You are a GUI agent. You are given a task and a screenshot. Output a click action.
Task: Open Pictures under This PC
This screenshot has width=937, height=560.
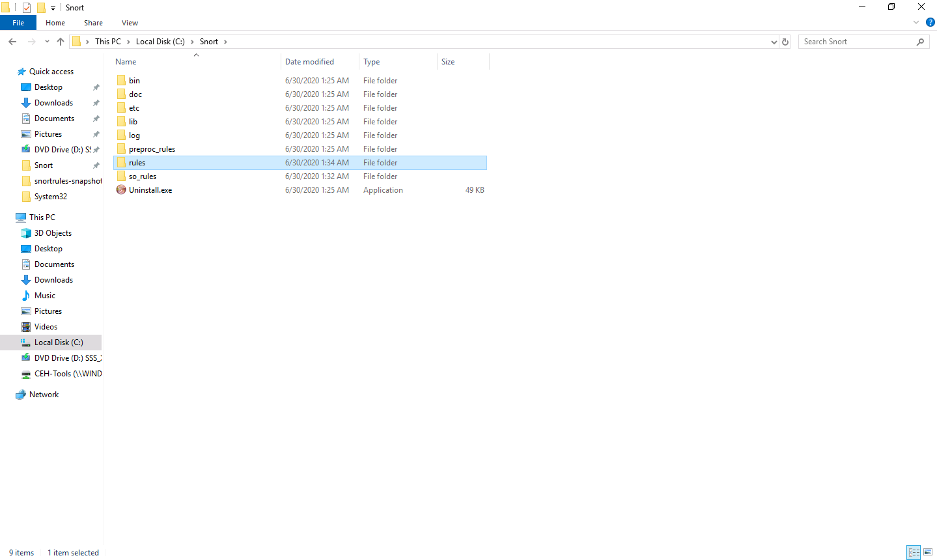click(48, 311)
